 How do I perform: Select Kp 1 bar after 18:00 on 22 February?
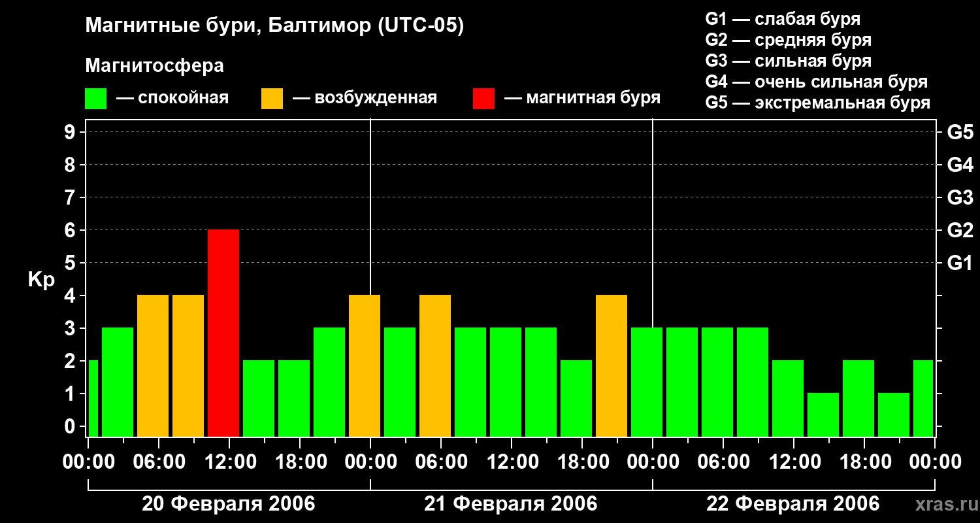[x=894, y=414]
